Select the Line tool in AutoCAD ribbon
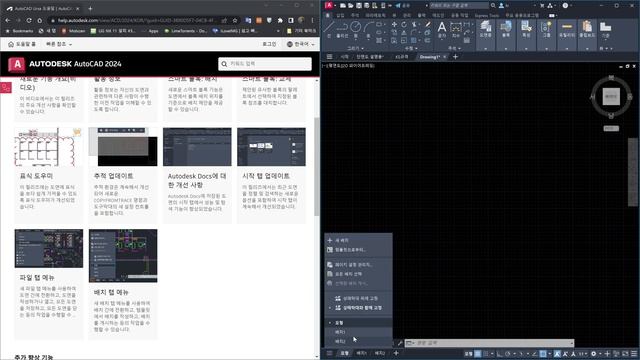This screenshot has width=640, height=360. tap(329, 29)
